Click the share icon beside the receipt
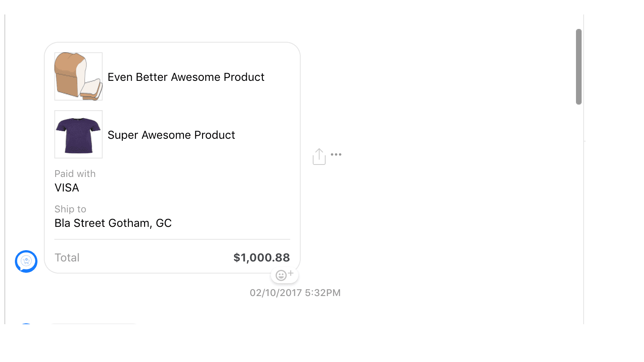The height and width of the screenshot is (362, 644). 319,156
